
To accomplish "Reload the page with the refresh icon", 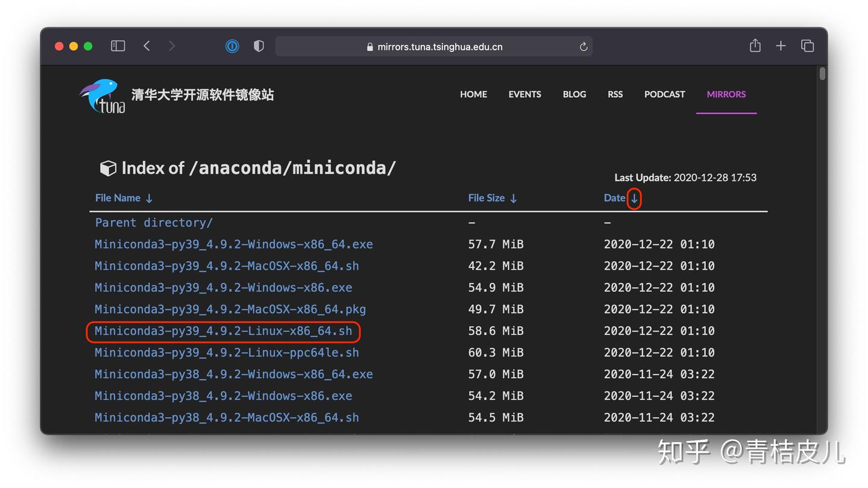I will (582, 46).
